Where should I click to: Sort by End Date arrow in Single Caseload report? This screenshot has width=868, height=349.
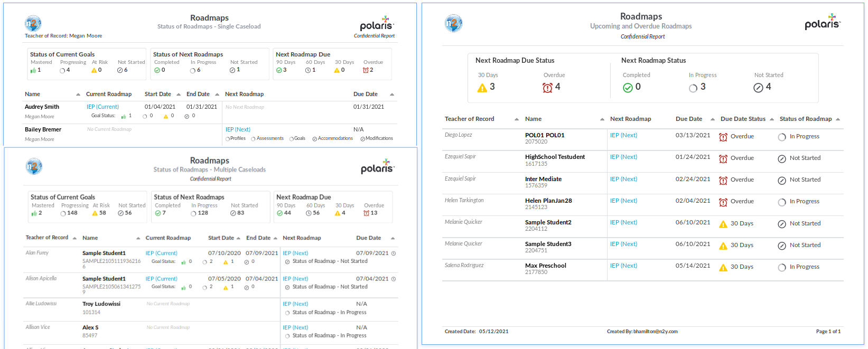pyautogui.click(x=217, y=95)
